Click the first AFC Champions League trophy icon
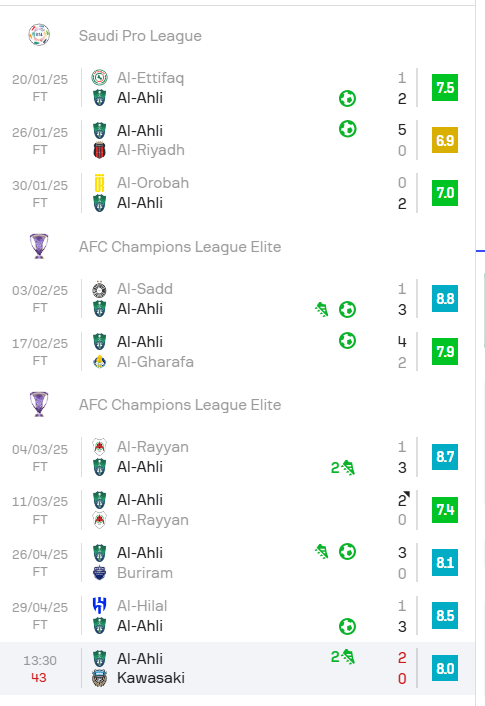This screenshot has height=706, width=485. coord(39,246)
